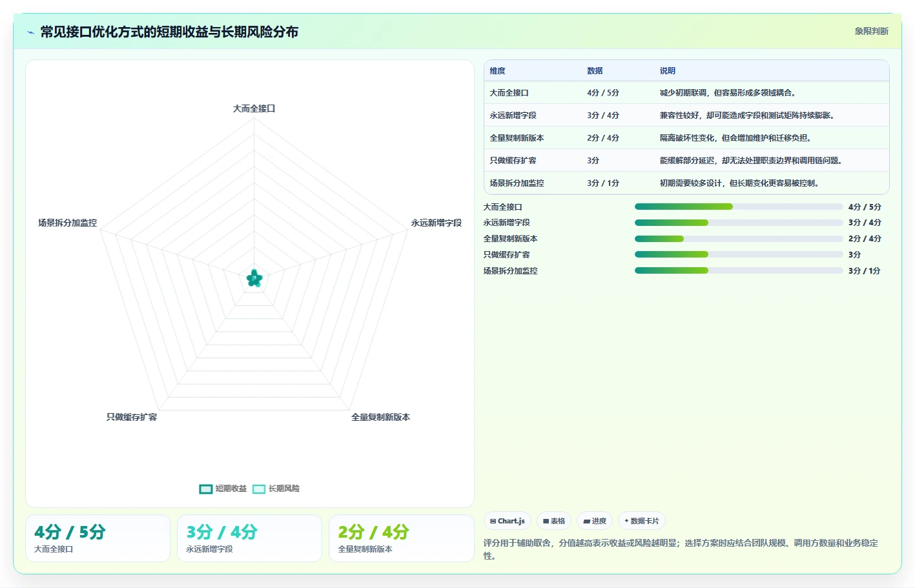Click the 只做缓存扩容 progress bar
915x588 pixels.
[739, 254]
